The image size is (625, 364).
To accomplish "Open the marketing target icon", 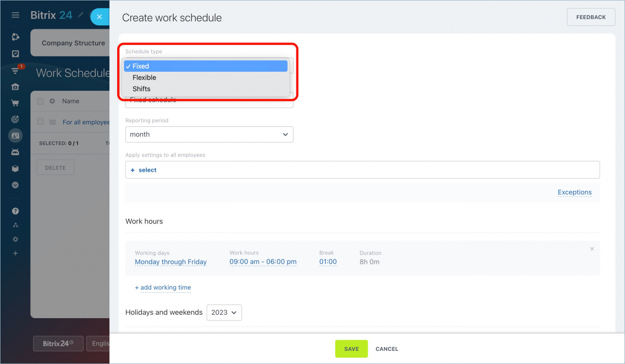I will pyautogui.click(x=15, y=119).
